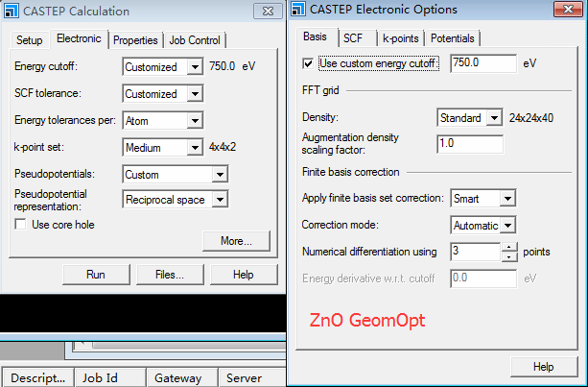The width and height of the screenshot is (588, 387).
Task: Click the Gateway column header
Action: (182, 377)
